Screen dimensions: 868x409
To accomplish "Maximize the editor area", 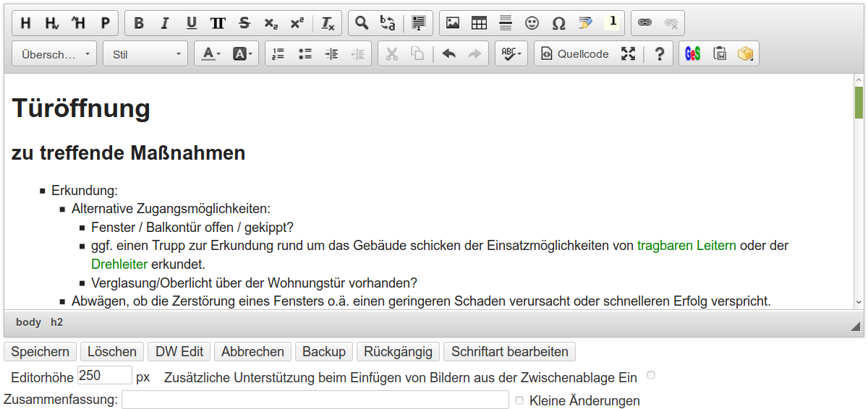I will tap(628, 54).
